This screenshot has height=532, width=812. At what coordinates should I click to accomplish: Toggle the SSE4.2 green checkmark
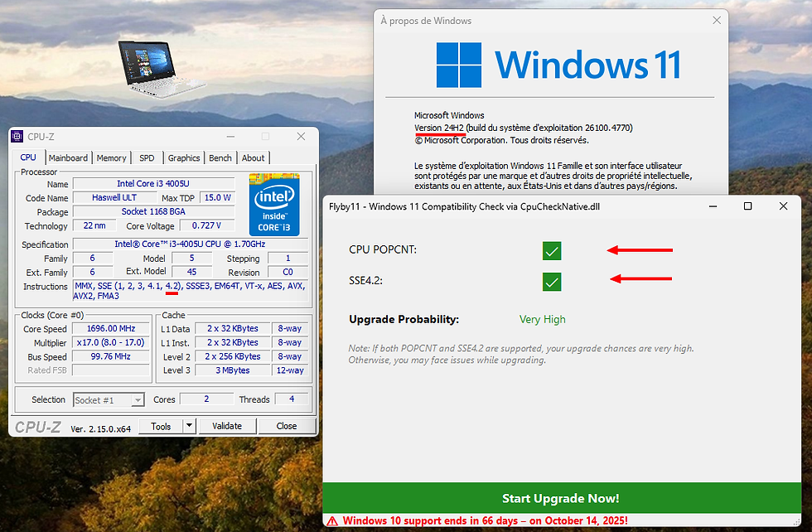point(552,282)
